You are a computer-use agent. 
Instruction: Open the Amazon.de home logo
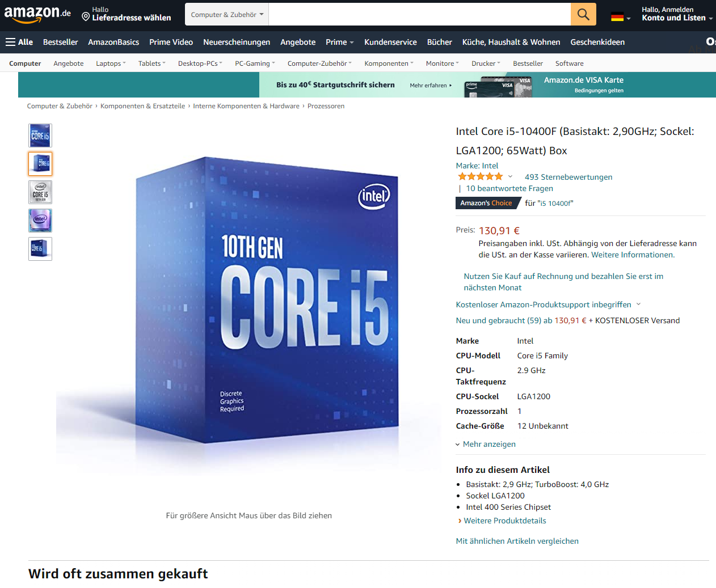[x=37, y=14]
